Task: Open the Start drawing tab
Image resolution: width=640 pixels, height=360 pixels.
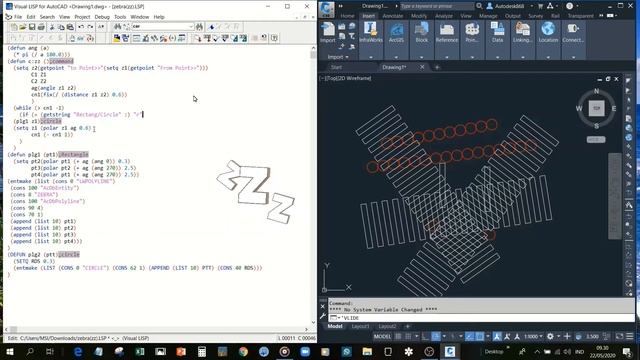Action: coord(336,67)
